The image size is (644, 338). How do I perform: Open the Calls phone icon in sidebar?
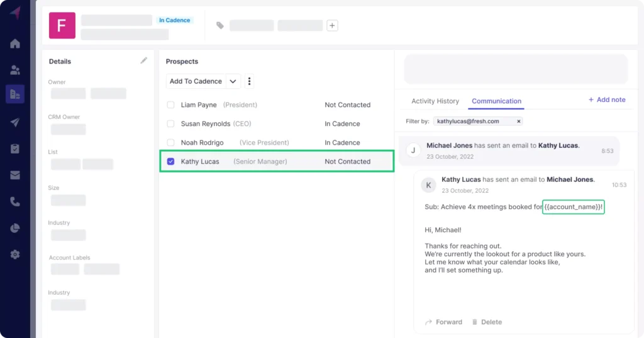[15, 201]
